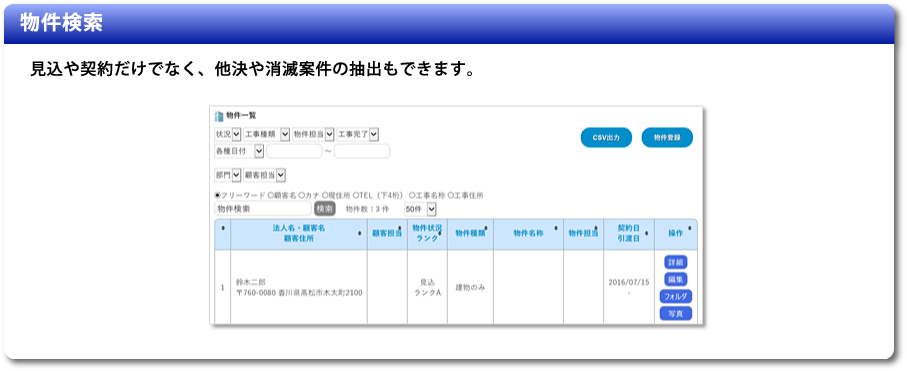
Task: Select the 顧客名 radio button
Action: click(x=271, y=196)
